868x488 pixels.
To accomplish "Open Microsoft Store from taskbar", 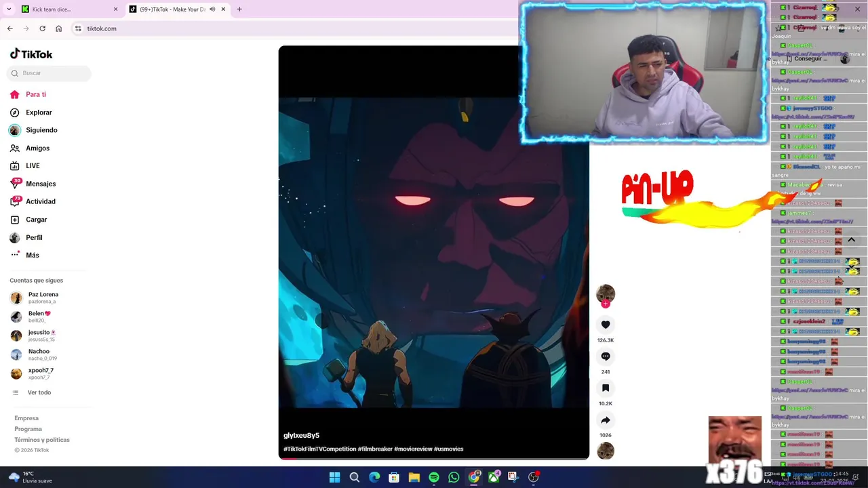I will 394,477.
